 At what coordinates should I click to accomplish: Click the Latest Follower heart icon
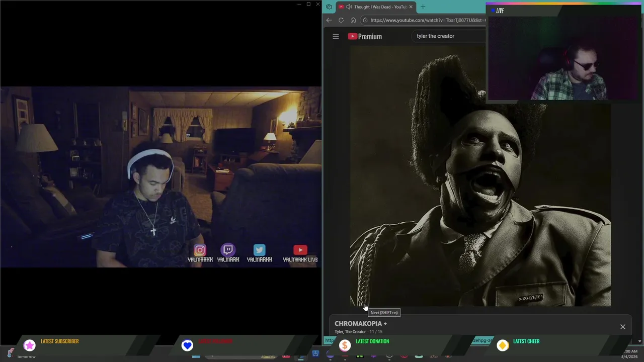click(187, 345)
